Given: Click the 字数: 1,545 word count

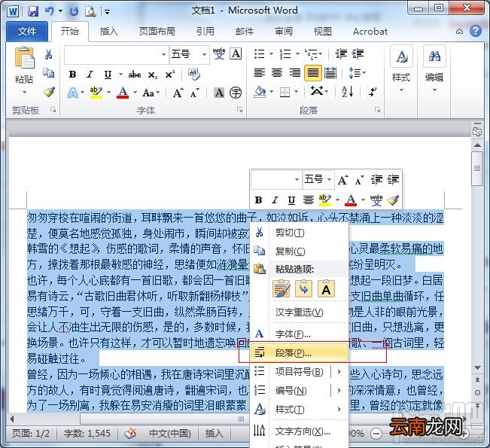Looking at the screenshot, I should [87, 433].
